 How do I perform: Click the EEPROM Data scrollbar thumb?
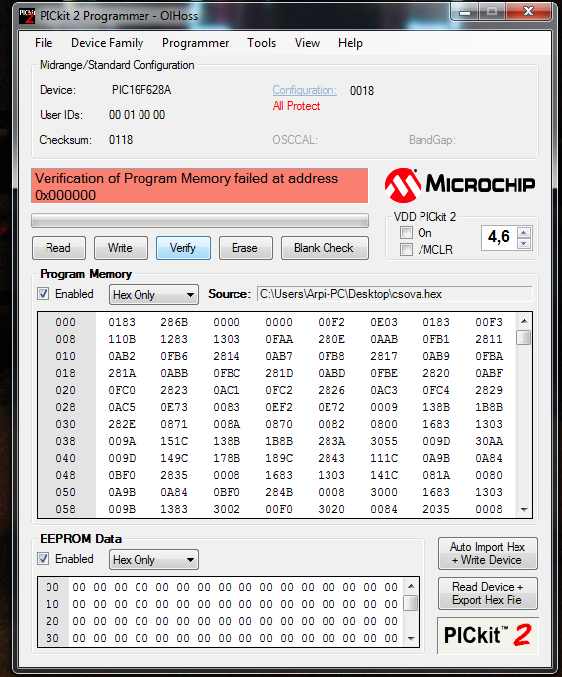pyautogui.click(x=411, y=603)
